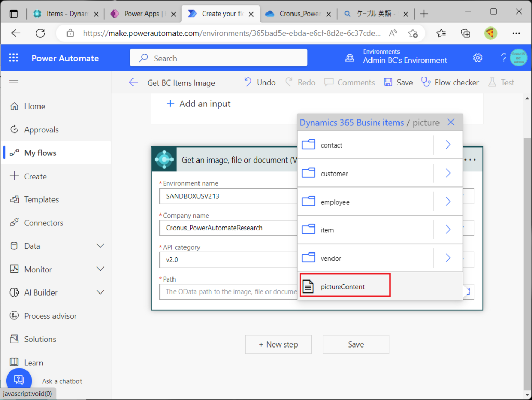Click the Search box
Viewport: 532px width, 400px height.
click(219, 58)
